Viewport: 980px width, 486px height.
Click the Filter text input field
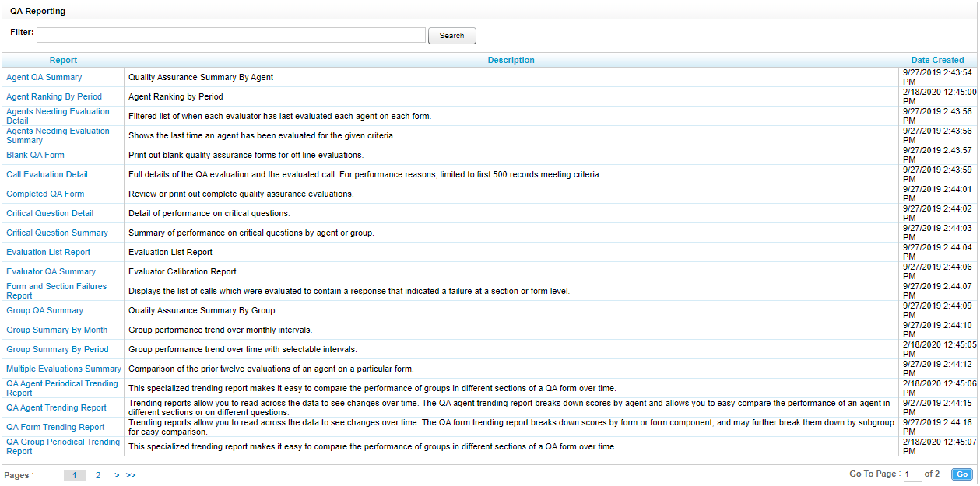coord(230,36)
